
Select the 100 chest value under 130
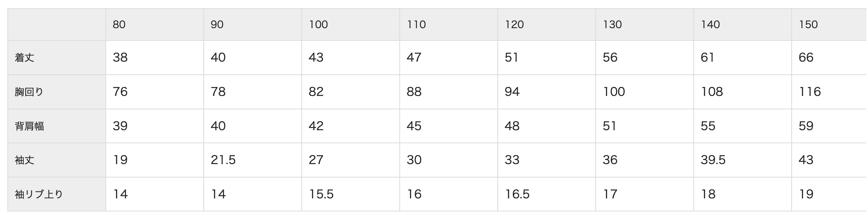pyautogui.click(x=645, y=92)
